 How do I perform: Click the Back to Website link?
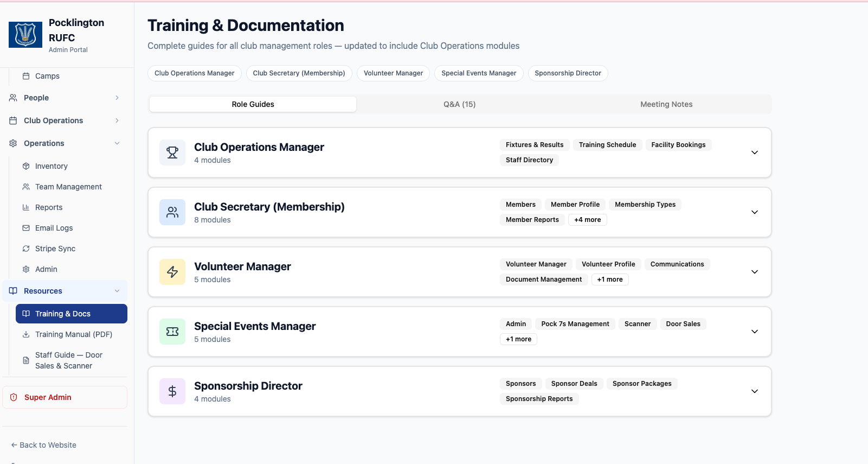tap(44, 445)
